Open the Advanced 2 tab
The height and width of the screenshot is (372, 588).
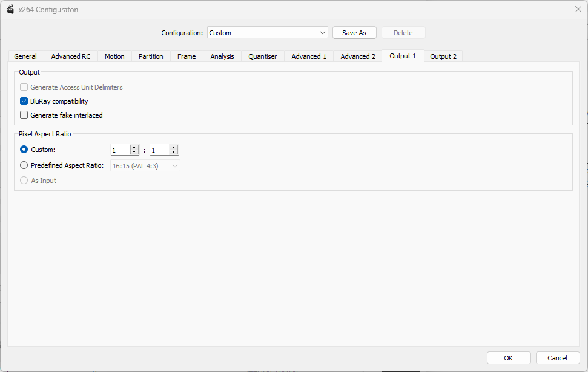tap(358, 56)
